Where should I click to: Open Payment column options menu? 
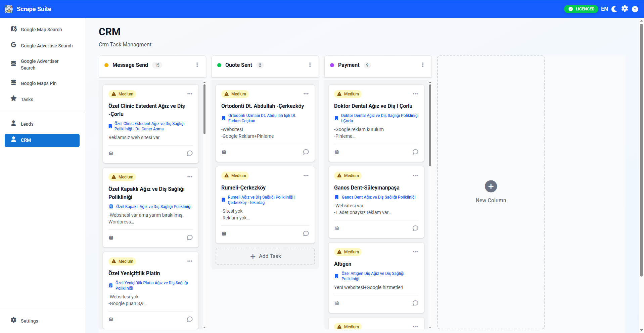tap(423, 65)
